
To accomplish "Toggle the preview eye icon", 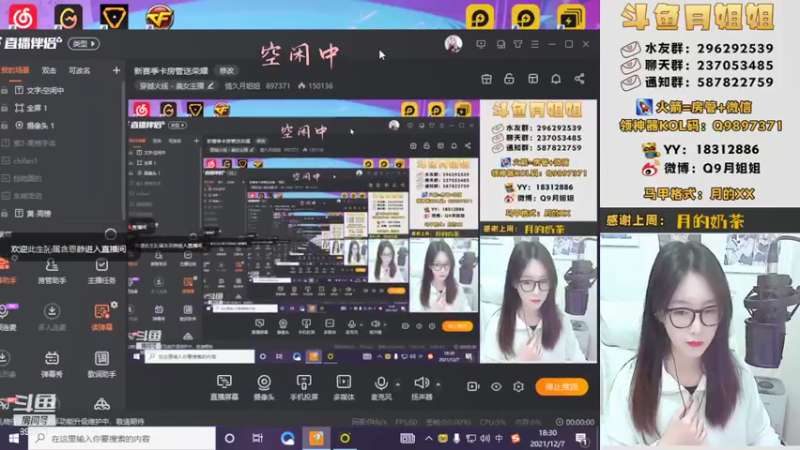I will (x=496, y=387).
